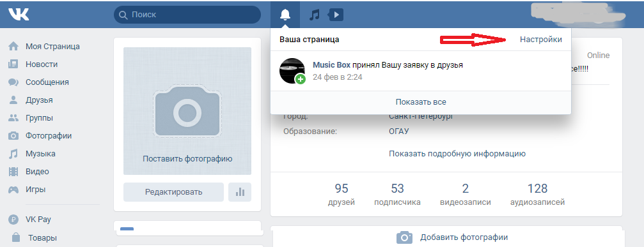Click the home icon beside Моя Страница
644x247 pixels.
[x=13, y=47]
